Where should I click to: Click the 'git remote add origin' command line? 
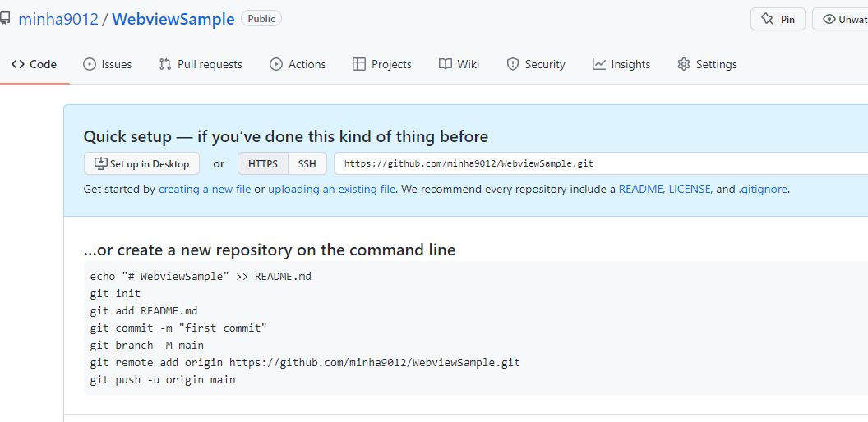click(x=305, y=363)
